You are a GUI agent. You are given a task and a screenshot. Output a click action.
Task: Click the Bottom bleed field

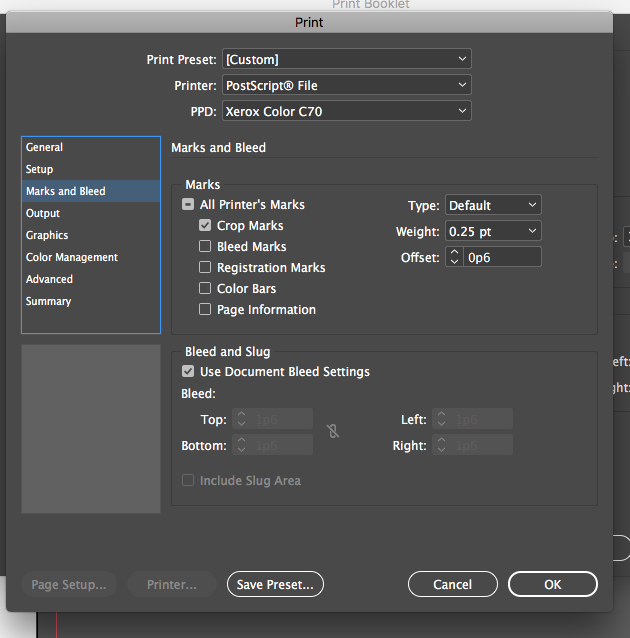(281, 445)
